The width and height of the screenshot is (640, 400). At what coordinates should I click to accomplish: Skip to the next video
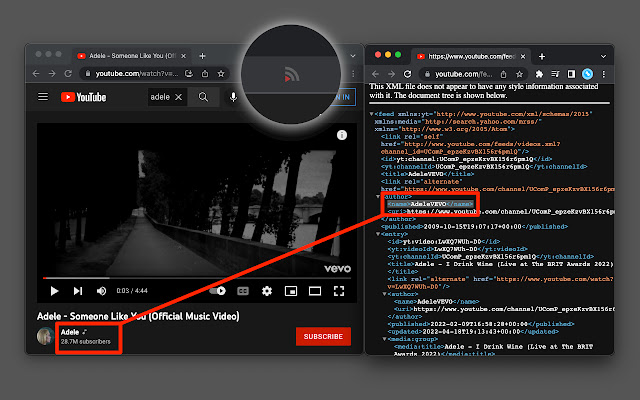(78, 291)
